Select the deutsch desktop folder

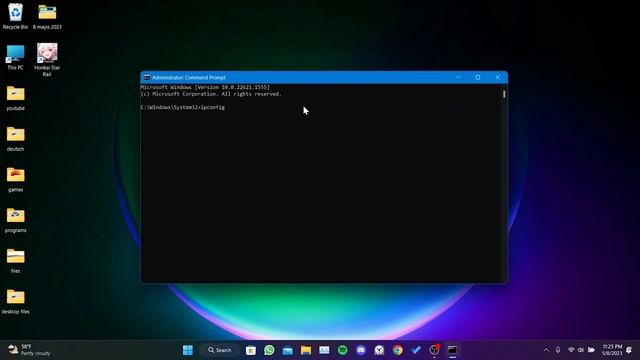(x=16, y=139)
